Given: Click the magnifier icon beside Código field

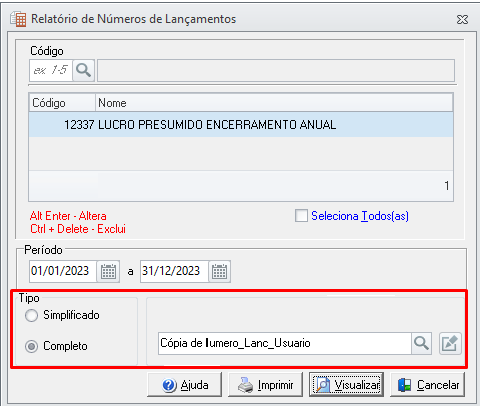Looking at the screenshot, I should [83, 70].
